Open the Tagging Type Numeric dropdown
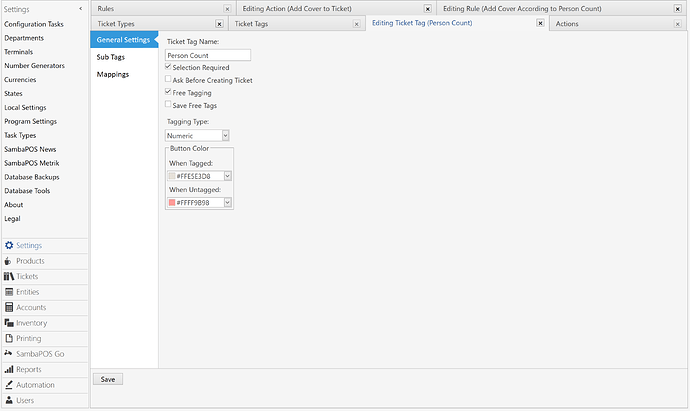Viewport: 690px width, 411px height. (x=225, y=136)
